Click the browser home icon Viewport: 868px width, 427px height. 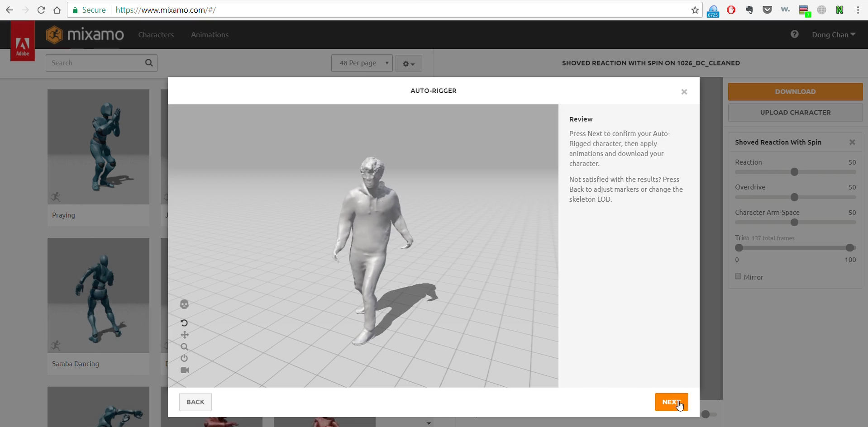[57, 10]
